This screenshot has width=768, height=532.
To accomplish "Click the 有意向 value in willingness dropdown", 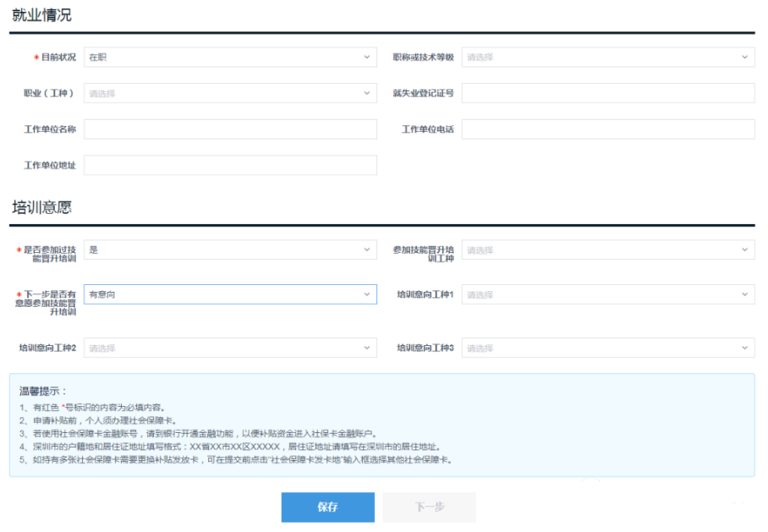I will click(101, 294).
